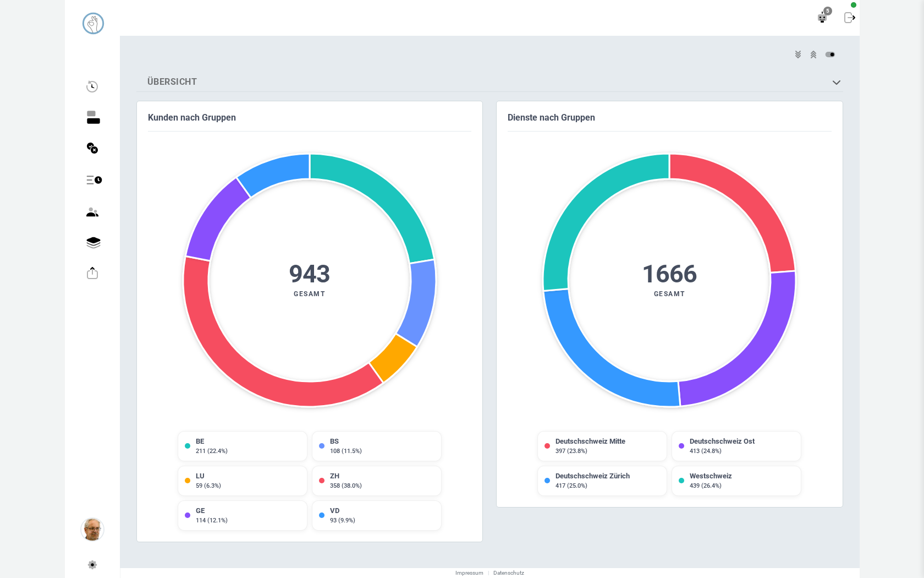Screen dimensions: 924x578
Task: Toggle GE legend entry
Action: [243, 515]
